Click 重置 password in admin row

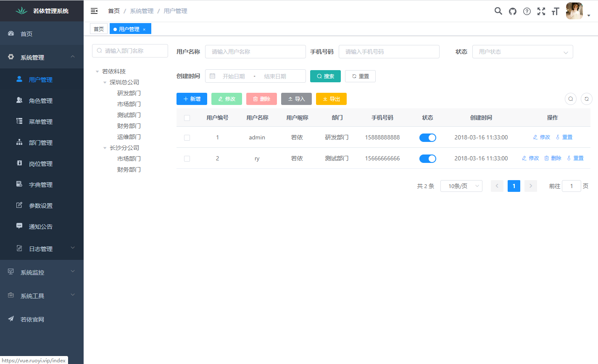pyautogui.click(x=564, y=137)
